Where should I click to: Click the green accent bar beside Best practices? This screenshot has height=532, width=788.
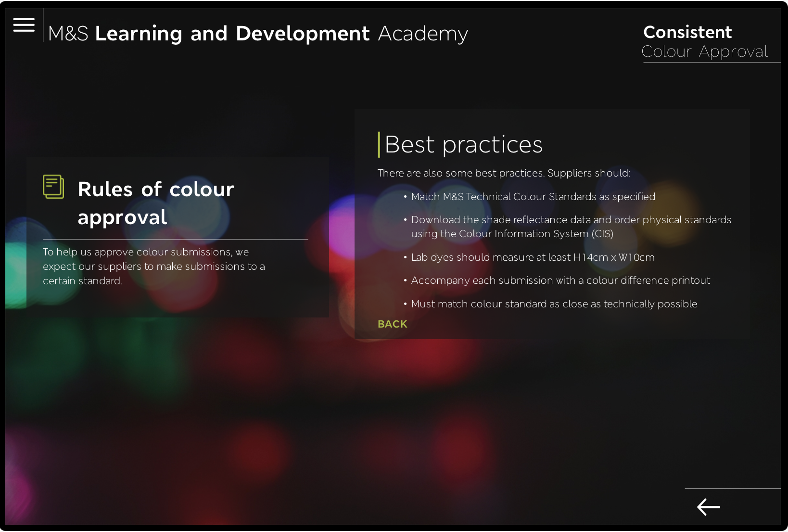pos(379,144)
